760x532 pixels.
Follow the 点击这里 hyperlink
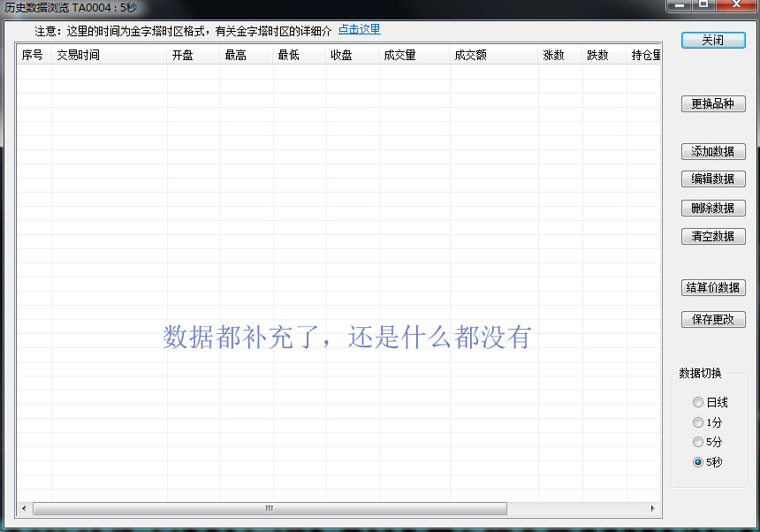click(x=359, y=29)
